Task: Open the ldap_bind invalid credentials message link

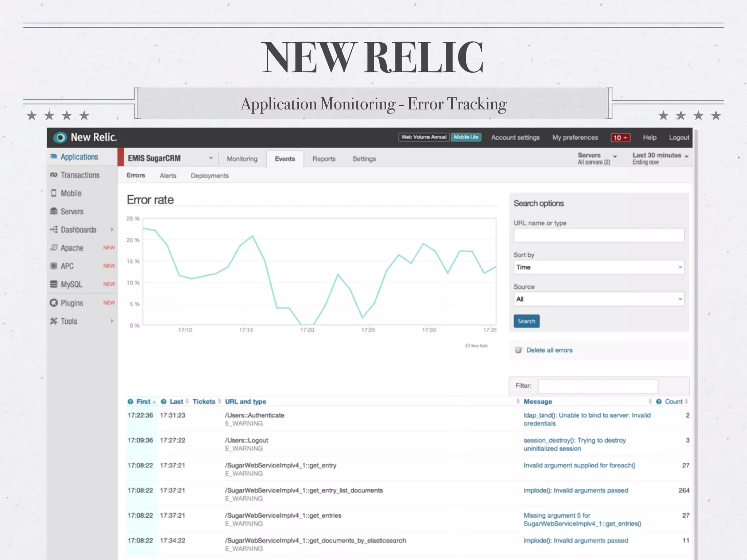Action: coord(587,419)
